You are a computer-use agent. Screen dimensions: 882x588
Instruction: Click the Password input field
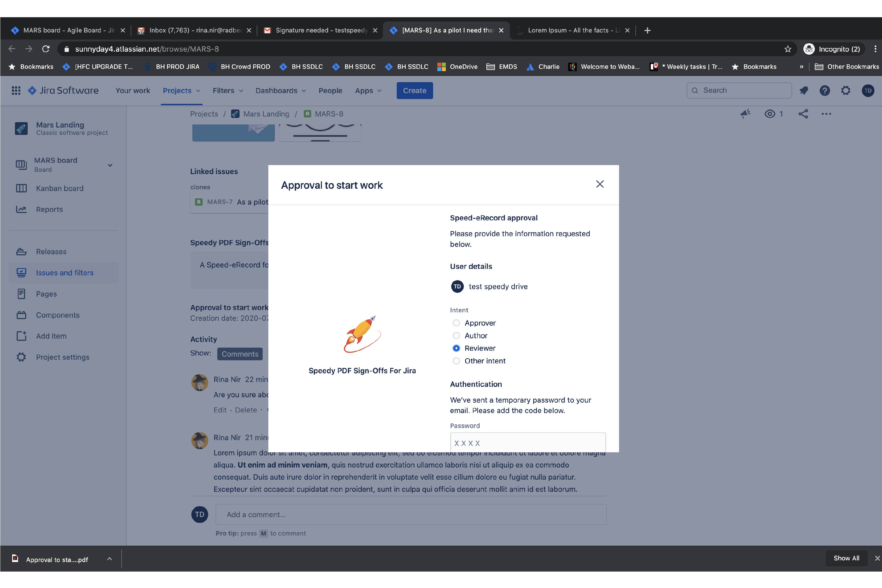point(528,442)
